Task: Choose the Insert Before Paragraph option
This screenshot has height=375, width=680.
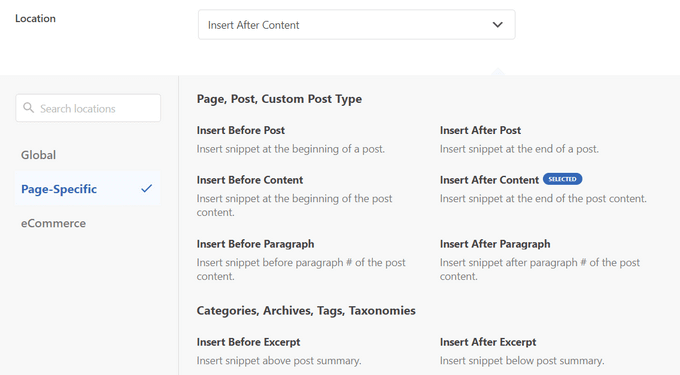Action: pos(255,244)
